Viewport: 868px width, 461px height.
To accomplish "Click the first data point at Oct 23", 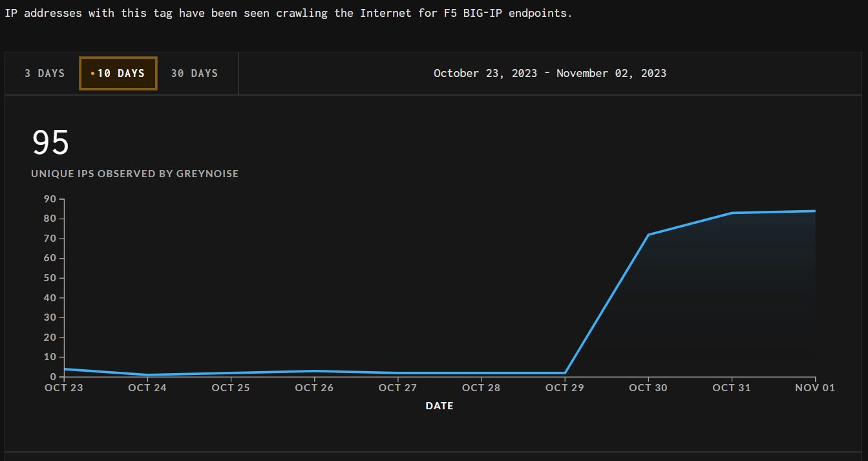I will point(65,369).
